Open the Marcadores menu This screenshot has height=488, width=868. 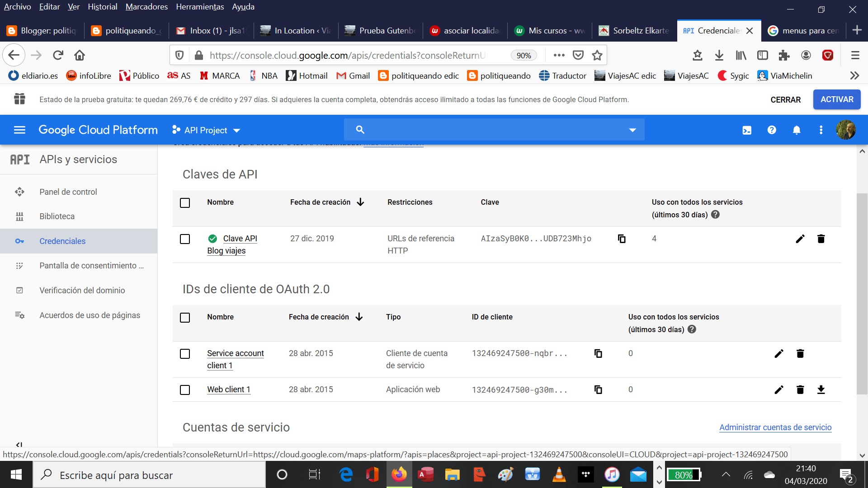tap(146, 7)
